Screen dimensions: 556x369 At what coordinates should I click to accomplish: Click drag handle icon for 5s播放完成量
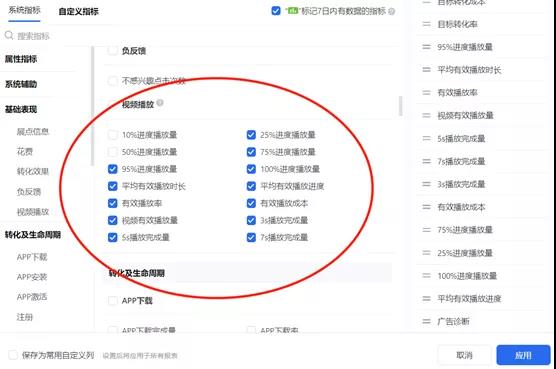[x=426, y=138]
